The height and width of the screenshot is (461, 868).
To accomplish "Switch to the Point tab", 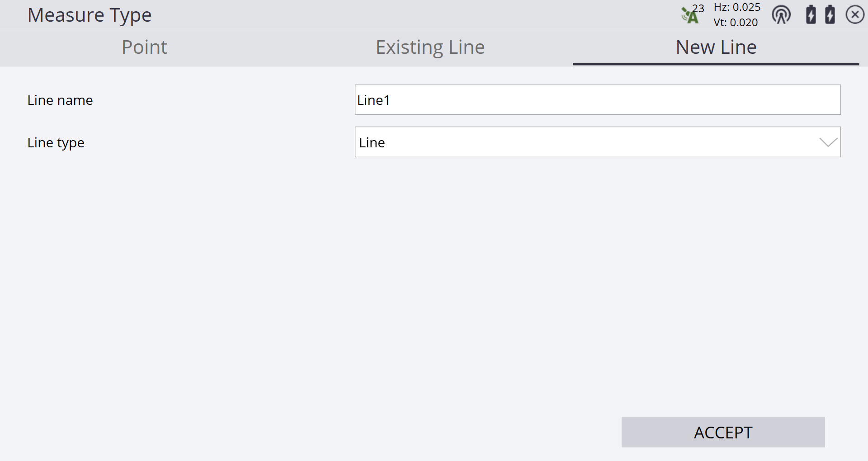I will coord(144,47).
